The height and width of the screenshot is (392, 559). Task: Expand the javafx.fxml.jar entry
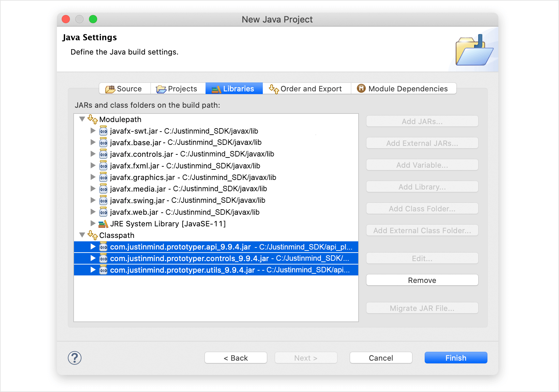pos(93,165)
